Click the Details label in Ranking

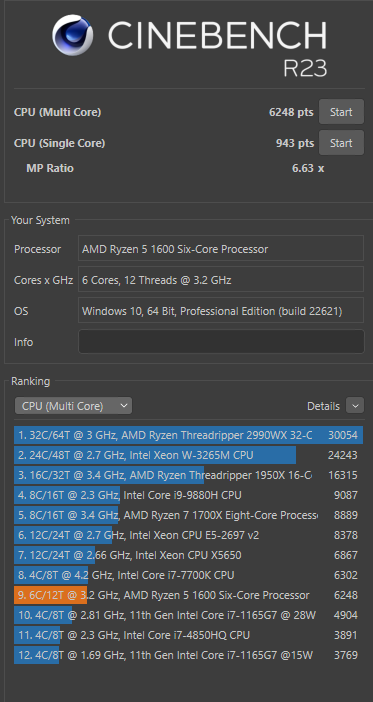pyautogui.click(x=323, y=406)
